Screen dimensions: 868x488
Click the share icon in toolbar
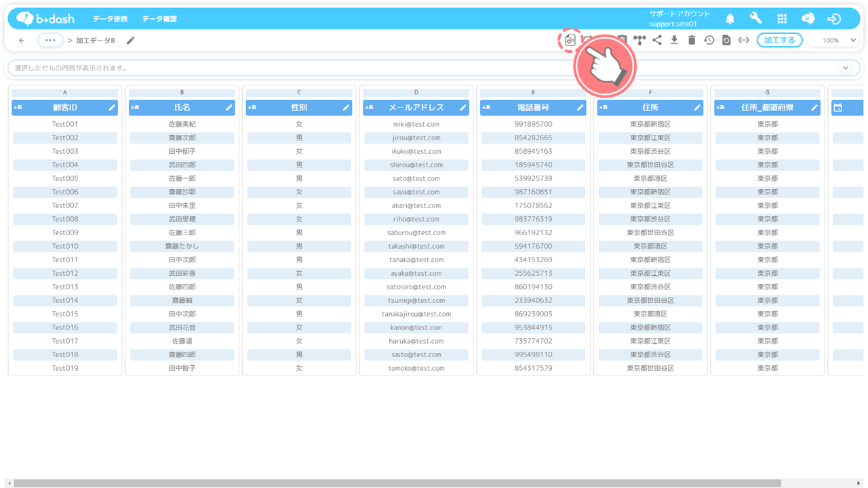(x=657, y=41)
